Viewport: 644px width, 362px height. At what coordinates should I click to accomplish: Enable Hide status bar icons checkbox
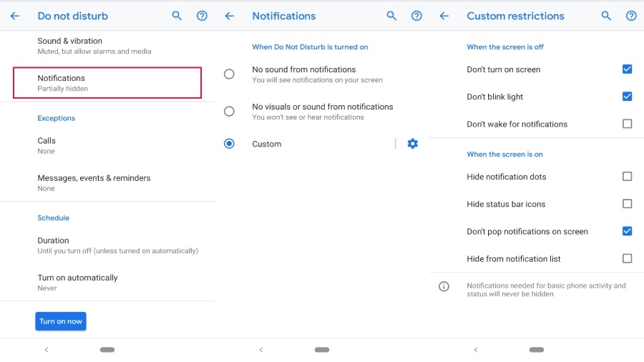627,204
